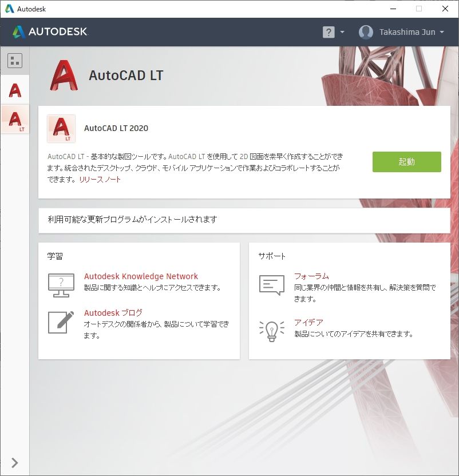Open the アイデア link
The width and height of the screenshot is (459, 476).
click(x=308, y=323)
